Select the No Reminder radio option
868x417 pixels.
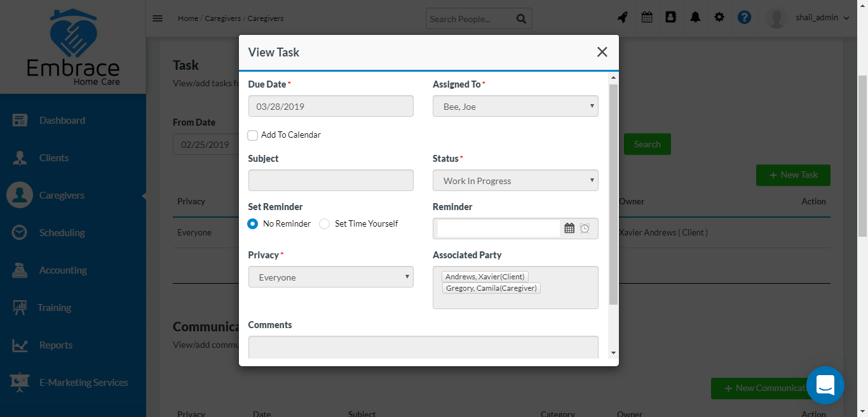click(253, 224)
